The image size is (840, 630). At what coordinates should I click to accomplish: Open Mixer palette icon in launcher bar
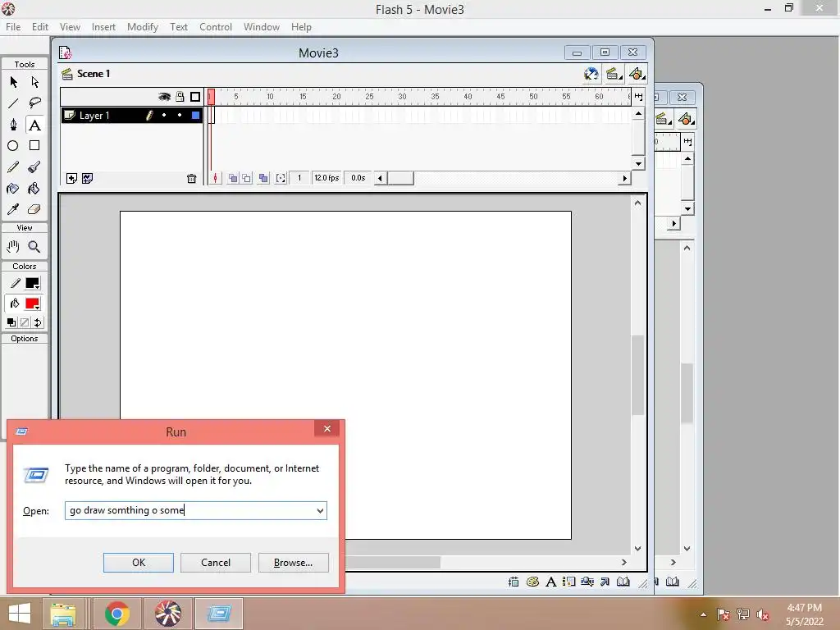point(532,582)
